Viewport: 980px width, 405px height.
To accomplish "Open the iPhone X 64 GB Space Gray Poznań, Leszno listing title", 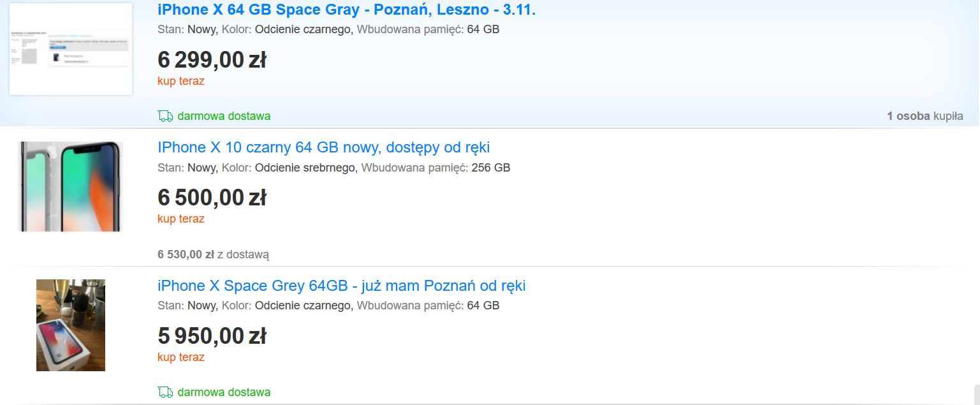I will [x=346, y=10].
